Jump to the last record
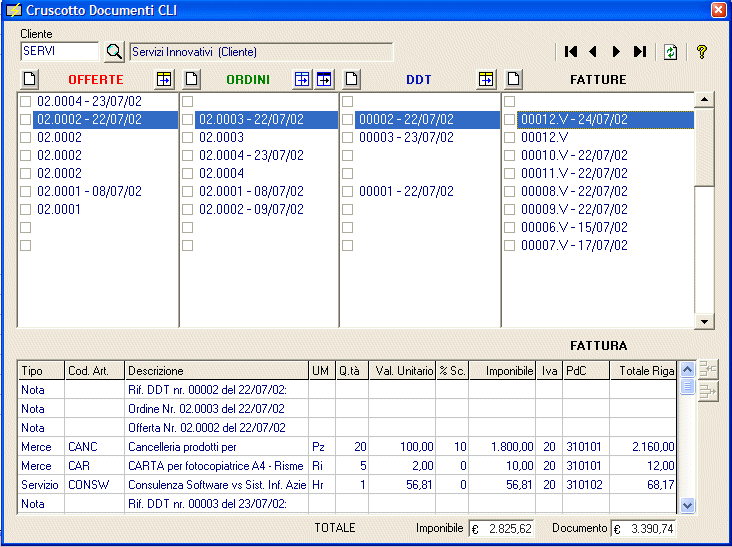 point(640,52)
